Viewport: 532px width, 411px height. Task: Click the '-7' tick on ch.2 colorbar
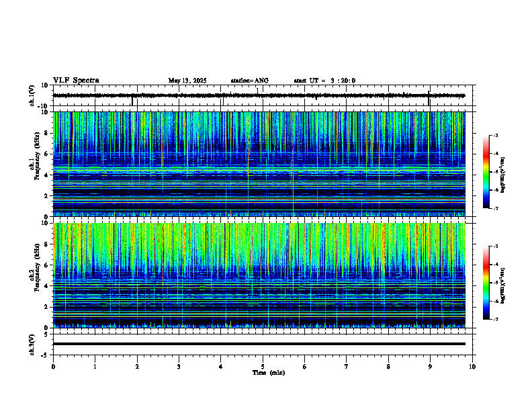496,320
